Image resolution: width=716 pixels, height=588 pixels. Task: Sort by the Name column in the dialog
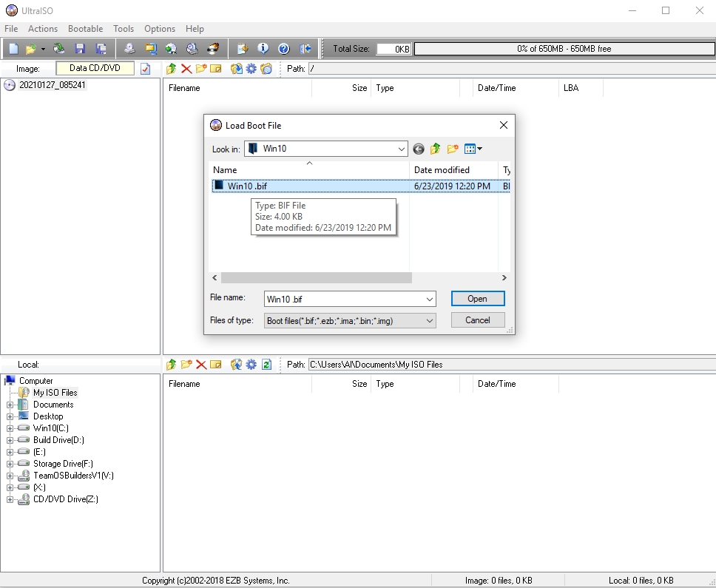308,170
